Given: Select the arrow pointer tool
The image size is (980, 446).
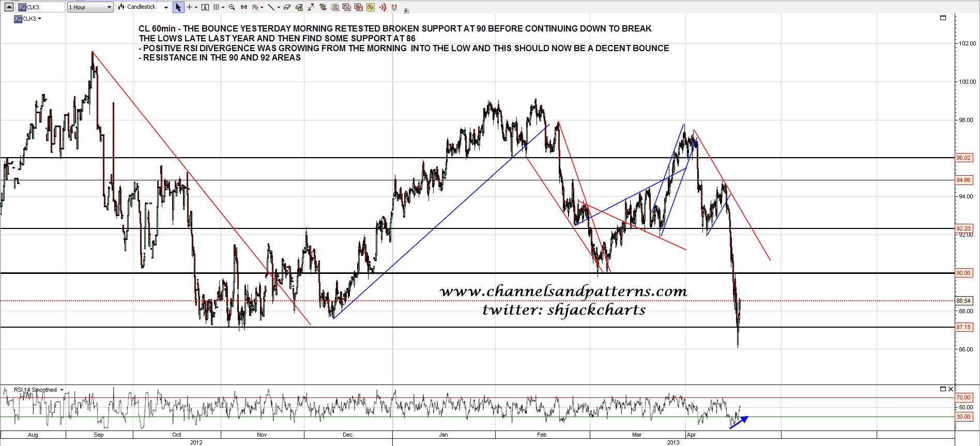Looking at the screenshot, I should pos(178,7).
